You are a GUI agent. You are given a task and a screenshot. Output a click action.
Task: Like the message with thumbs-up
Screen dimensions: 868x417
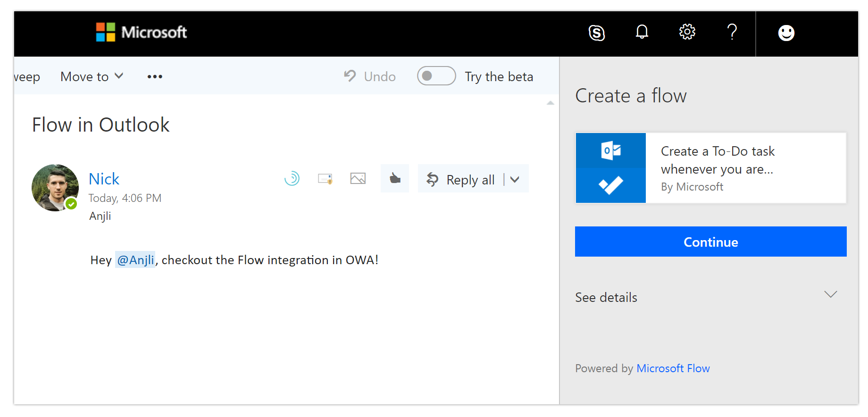395,178
